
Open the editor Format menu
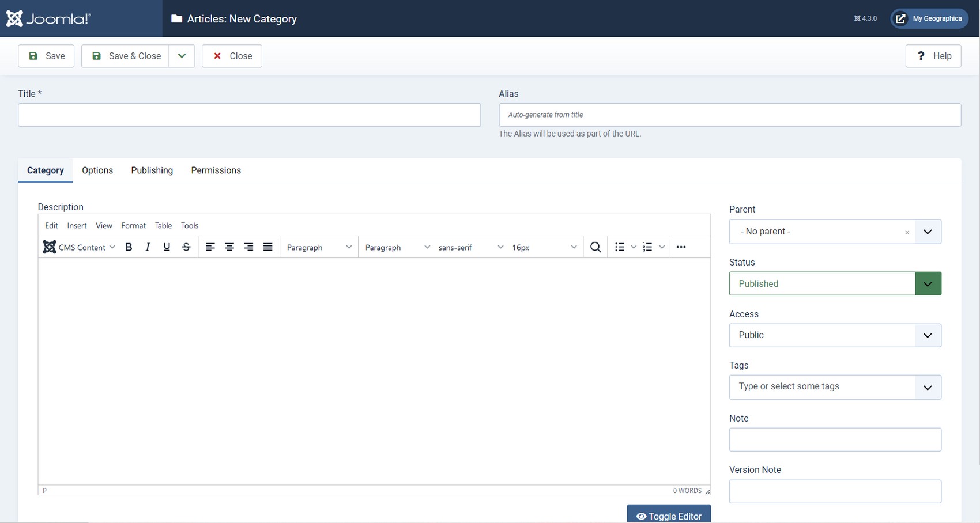click(133, 225)
